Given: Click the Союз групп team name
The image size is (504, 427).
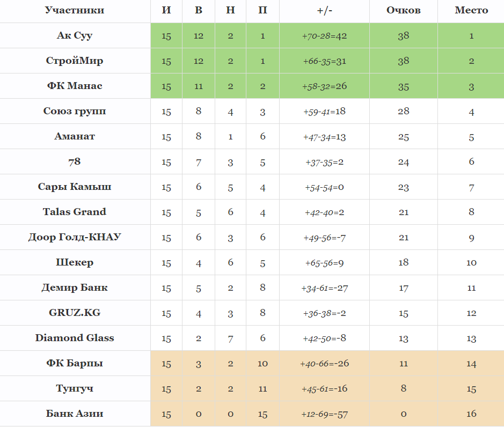Looking at the screenshot, I should pos(75,111).
